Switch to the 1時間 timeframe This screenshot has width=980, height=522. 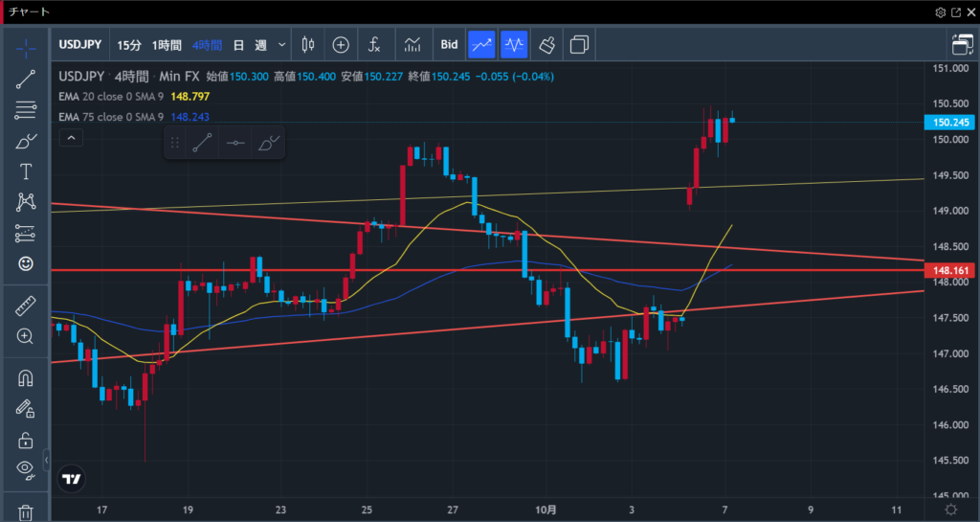[x=167, y=44]
